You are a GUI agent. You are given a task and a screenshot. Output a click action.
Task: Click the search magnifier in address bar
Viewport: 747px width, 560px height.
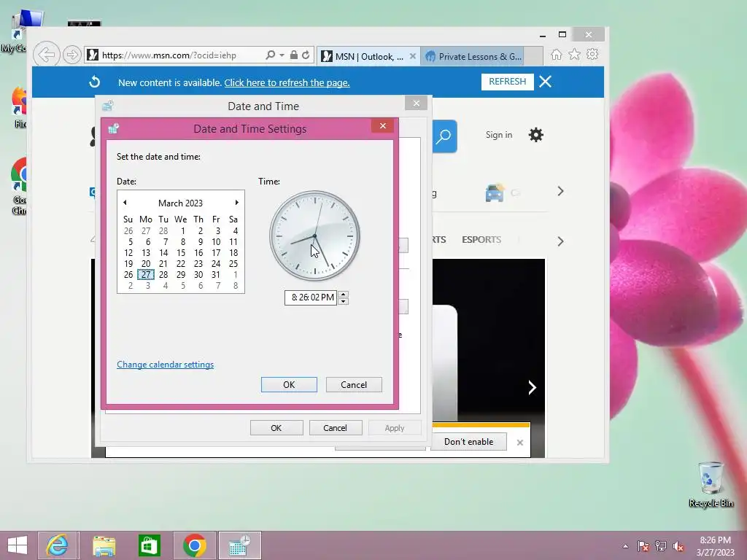(x=270, y=55)
